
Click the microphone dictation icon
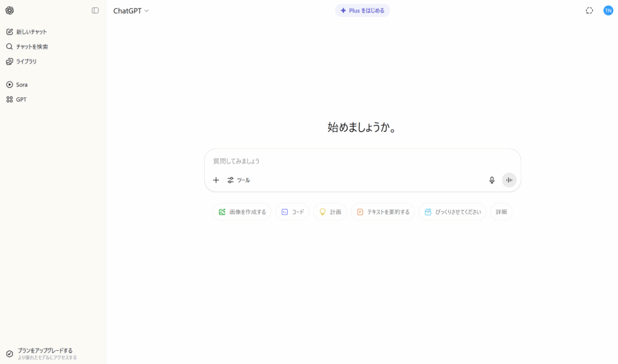tap(491, 180)
